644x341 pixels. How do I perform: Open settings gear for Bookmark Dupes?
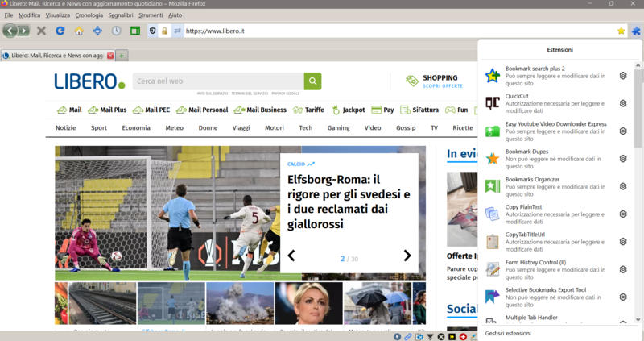[x=623, y=159]
